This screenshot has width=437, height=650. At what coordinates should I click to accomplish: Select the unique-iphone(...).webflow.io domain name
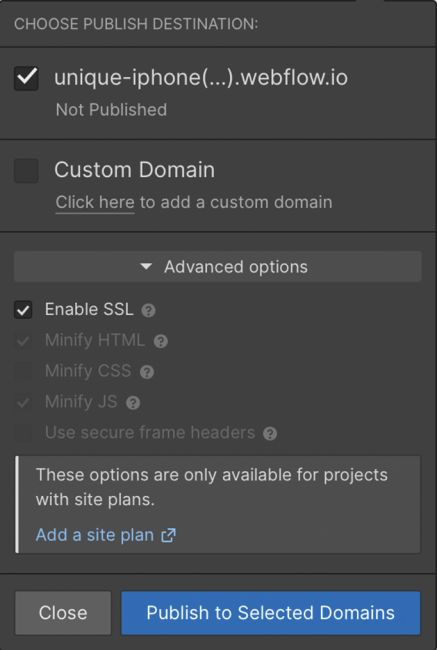tap(201, 78)
